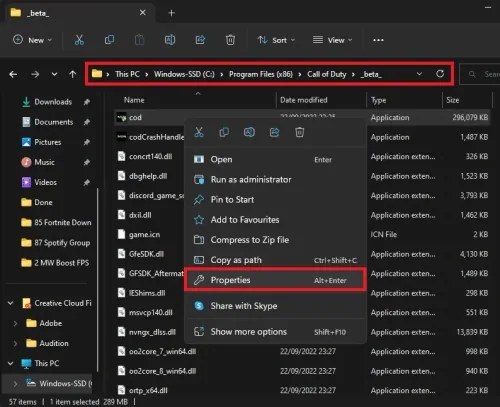500x407 pixels.
Task: Expand the Adobe folder in the sidebar
Action: (15, 323)
